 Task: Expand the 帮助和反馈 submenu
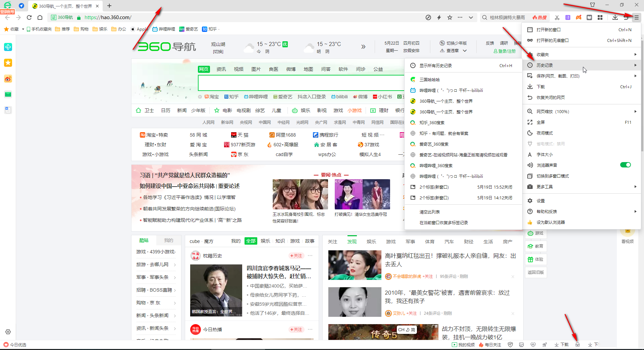point(582,211)
